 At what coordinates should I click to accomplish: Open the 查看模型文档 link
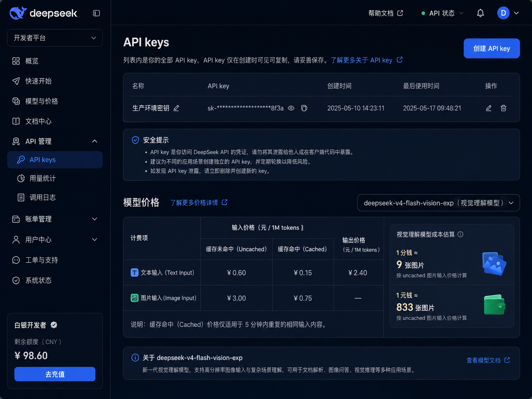pos(484,360)
